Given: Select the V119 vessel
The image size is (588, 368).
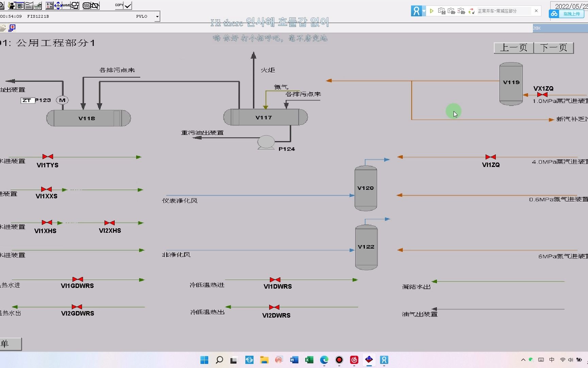Looking at the screenshot, I should click(511, 84).
